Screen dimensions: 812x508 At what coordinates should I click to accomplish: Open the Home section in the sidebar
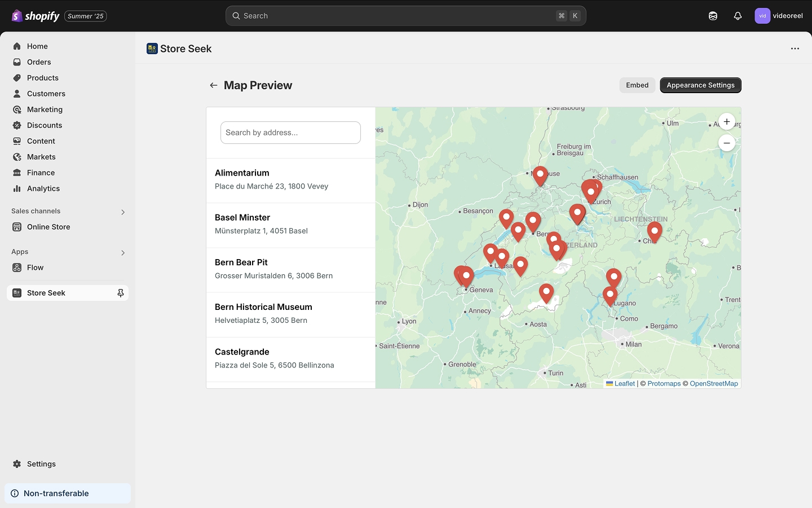click(x=37, y=46)
